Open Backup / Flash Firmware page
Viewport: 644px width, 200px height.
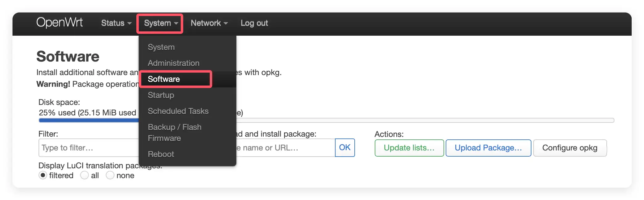(x=188, y=133)
